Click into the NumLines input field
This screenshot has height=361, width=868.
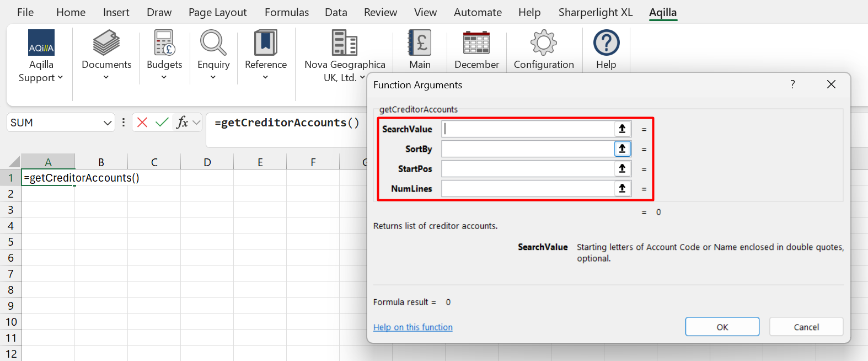coord(527,189)
